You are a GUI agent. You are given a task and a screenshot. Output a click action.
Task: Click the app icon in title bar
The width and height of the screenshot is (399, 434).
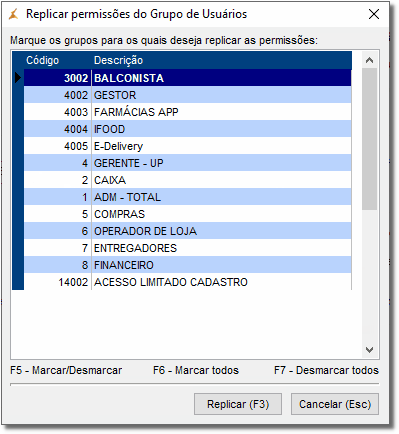[x=13, y=14]
